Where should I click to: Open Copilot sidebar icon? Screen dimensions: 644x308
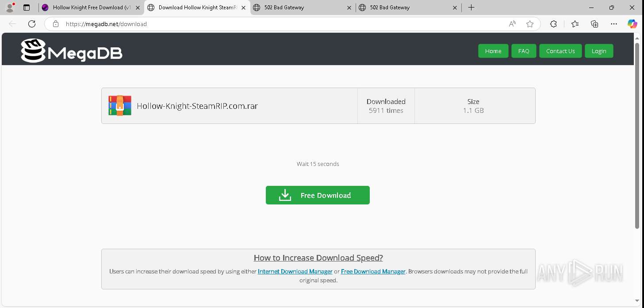click(x=632, y=24)
